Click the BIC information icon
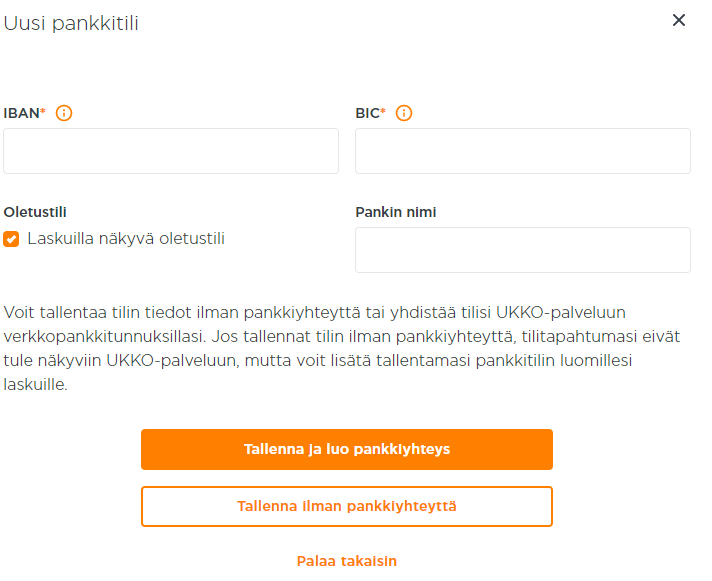This screenshot has width=712, height=581. tap(404, 113)
